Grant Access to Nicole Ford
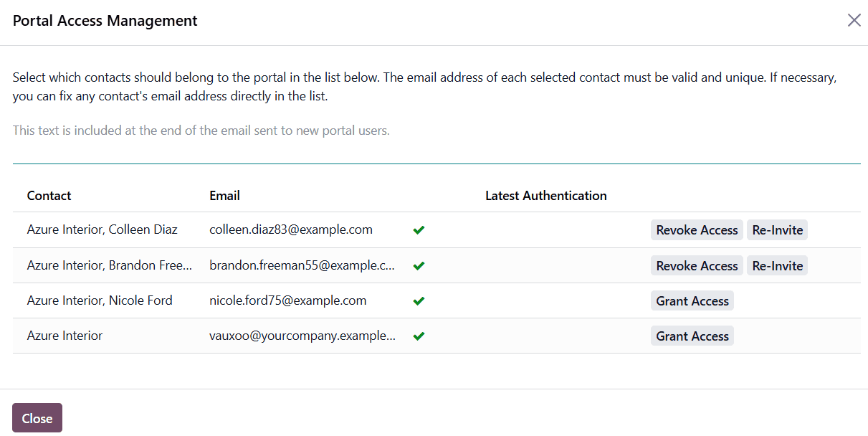 pos(692,301)
